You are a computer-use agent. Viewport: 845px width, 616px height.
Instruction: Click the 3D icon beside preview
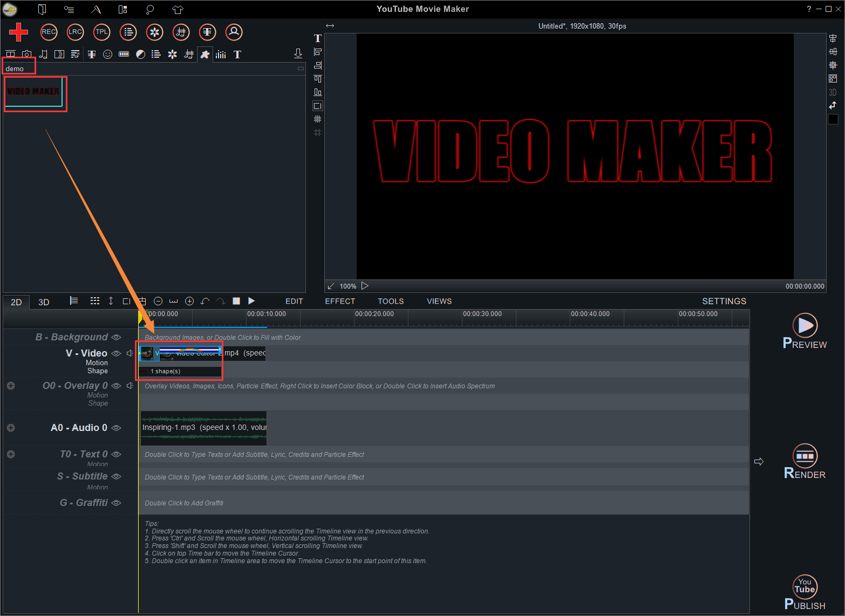[x=833, y=92]
